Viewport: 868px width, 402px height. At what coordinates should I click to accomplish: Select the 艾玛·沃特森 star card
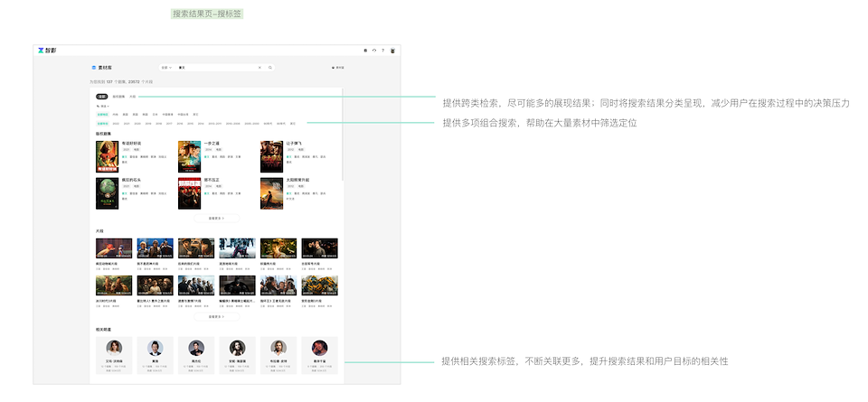click(114, 355)
